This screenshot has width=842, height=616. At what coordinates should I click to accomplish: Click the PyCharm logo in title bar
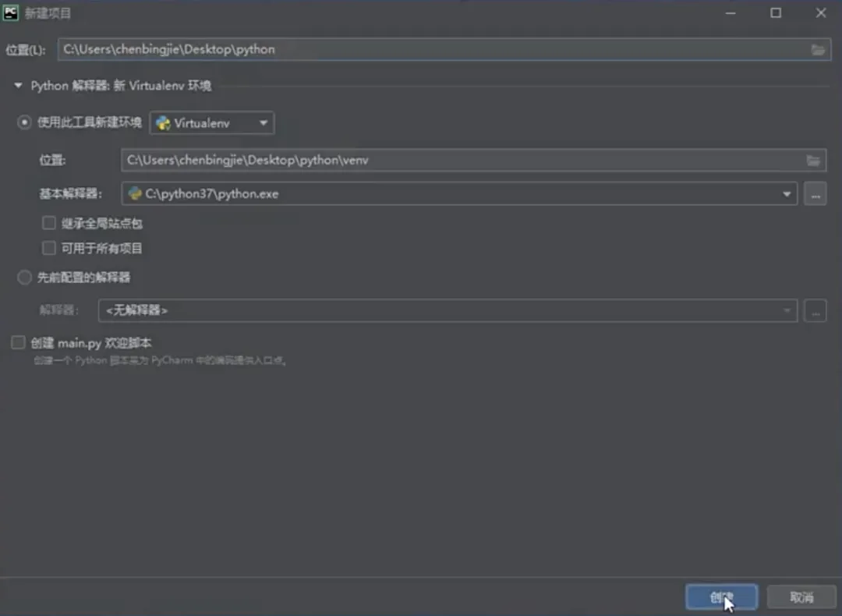pos(10,13)
